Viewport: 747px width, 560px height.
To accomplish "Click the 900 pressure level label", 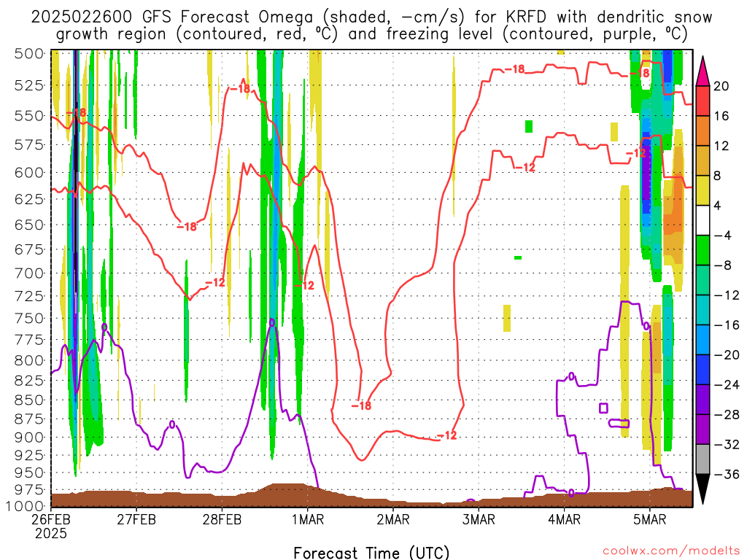I will (29, 437).
